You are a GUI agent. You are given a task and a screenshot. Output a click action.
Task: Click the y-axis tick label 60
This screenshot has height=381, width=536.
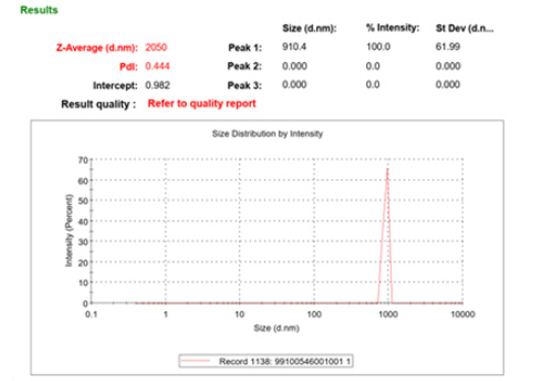tap(83, 180)
